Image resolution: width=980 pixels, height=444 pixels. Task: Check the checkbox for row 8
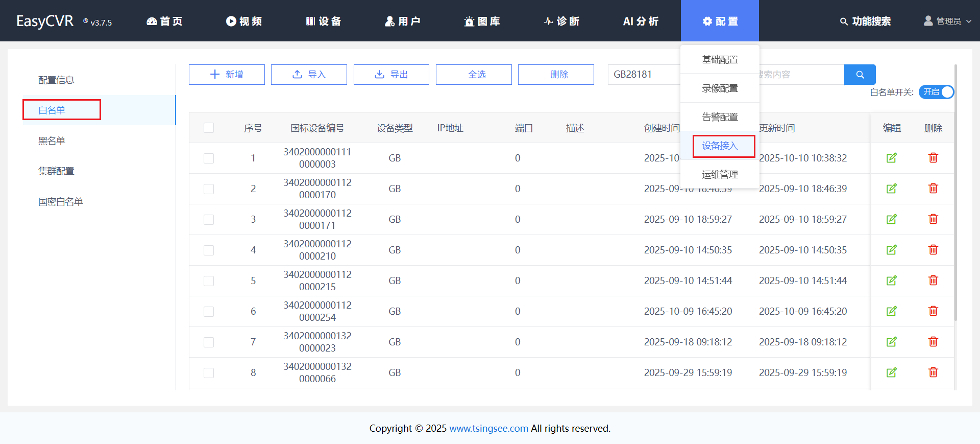209,373
